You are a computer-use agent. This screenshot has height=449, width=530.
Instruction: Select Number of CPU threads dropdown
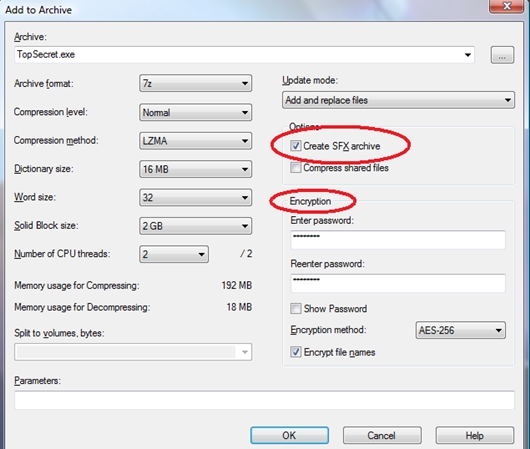click(x=174, y=254)
